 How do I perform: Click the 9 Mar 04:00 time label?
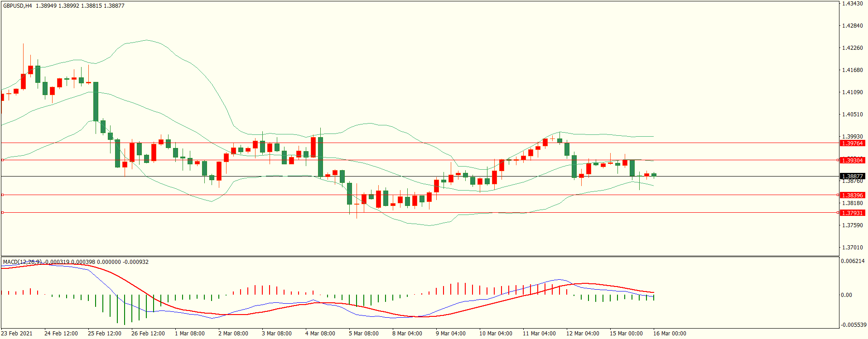451,334
